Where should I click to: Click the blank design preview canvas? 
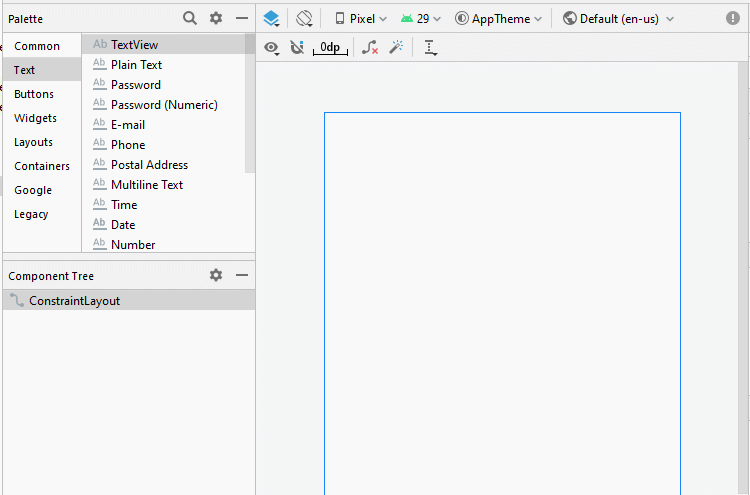(x=502, y=304)
